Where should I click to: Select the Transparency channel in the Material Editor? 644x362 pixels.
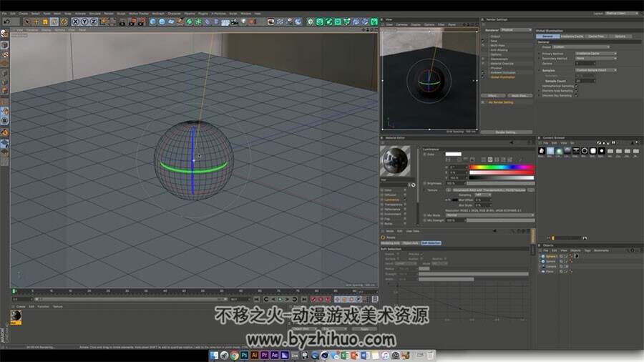point(393,205)
